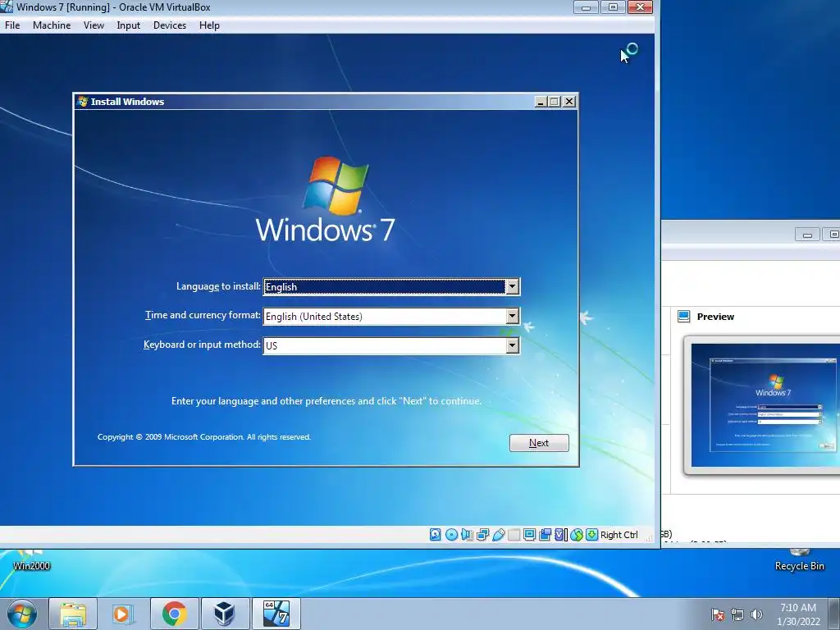Click the VM preview thumbnail in Manager window

pos(765,405)
